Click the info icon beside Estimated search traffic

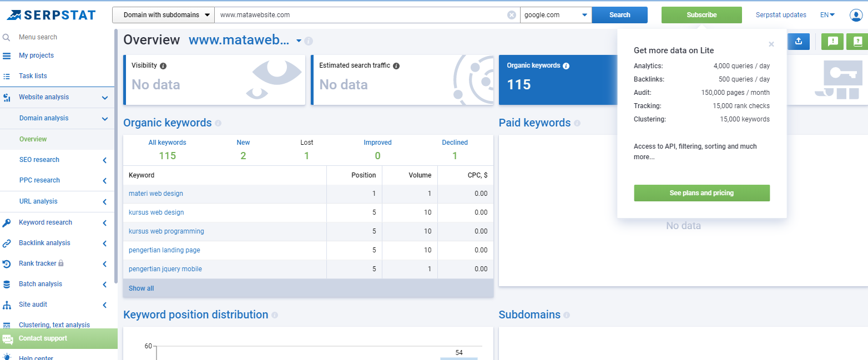[x=396, y=65]
